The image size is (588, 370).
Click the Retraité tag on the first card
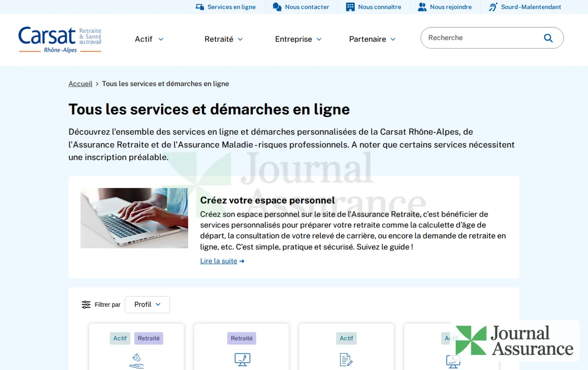(x=148, y=338)
